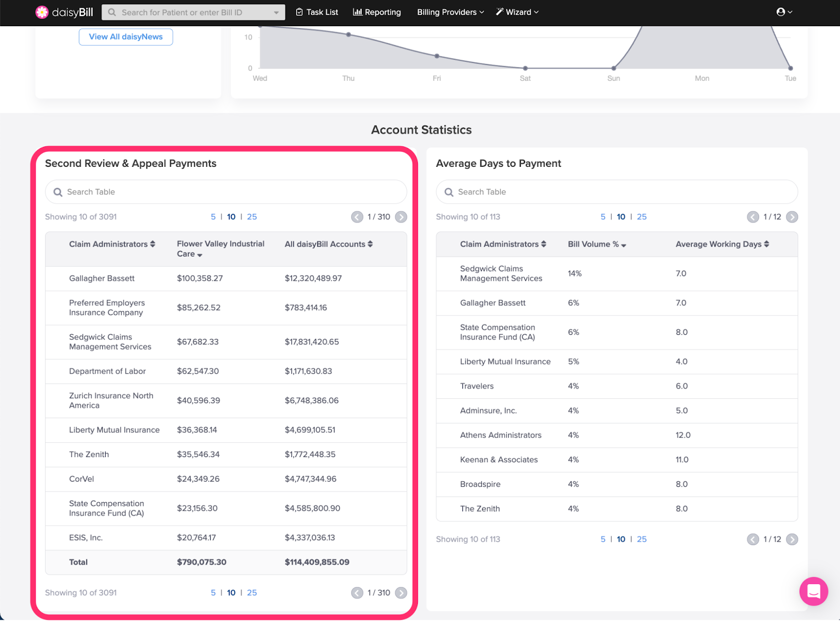
Task: Show 25 rows below Average Days table
Action: (642, 539)
